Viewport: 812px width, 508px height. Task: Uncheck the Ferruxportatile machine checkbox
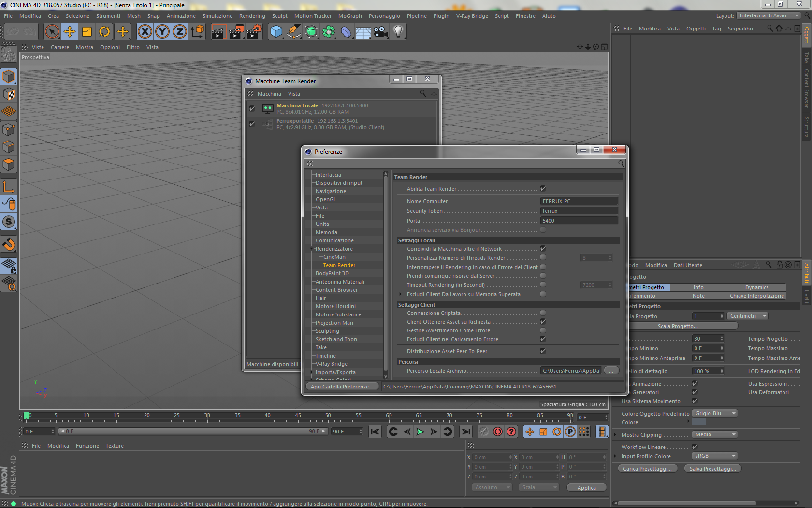(252, 124)
